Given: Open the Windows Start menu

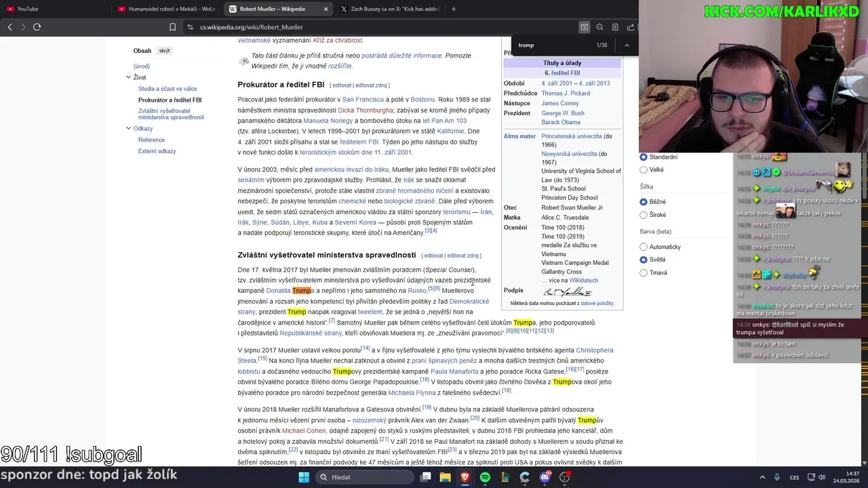Looking at the screenshot, I should coord(304,477).
